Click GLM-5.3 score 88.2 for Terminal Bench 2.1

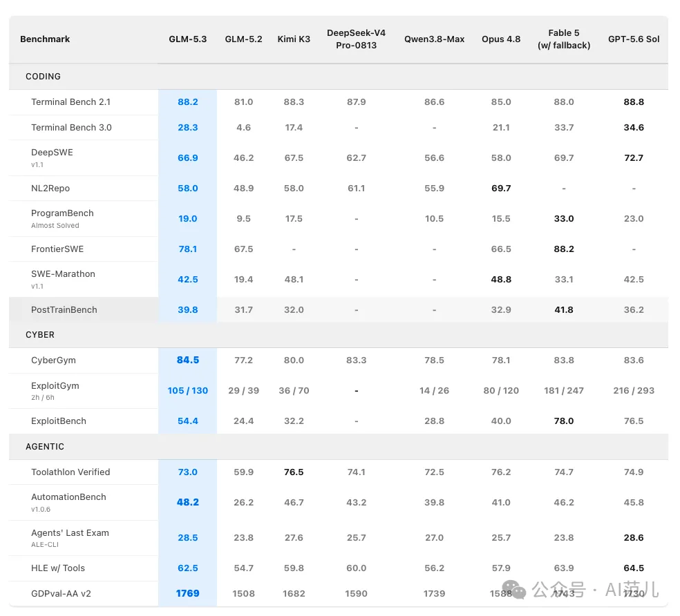pyautogui.click(x=188, y=102)
